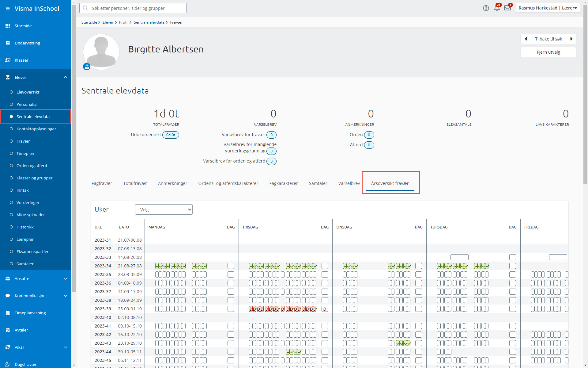Click the Startside grid icon in sidebar
Image resolution: width=588 pixels, height=368 pixels.
[x=8, y=26]
